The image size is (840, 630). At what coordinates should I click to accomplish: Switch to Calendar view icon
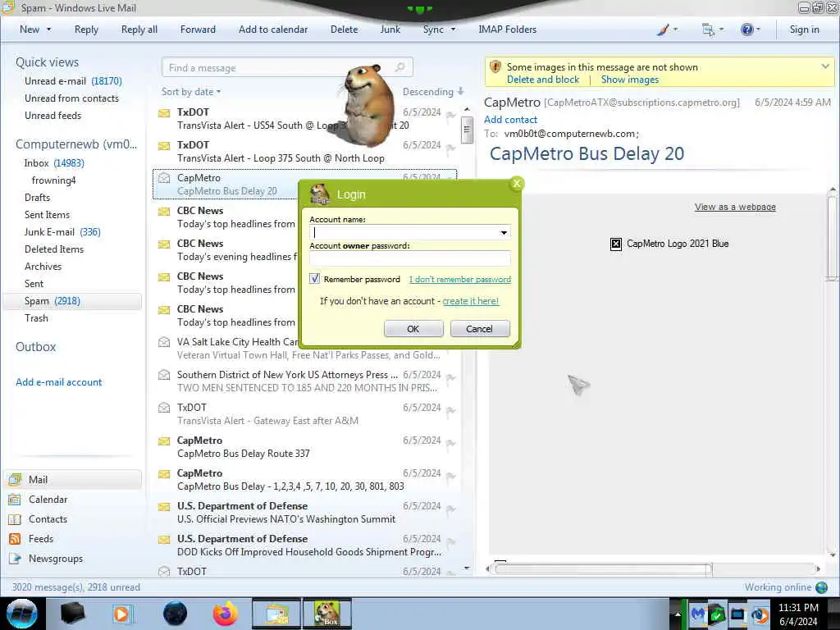click(15, 500)
